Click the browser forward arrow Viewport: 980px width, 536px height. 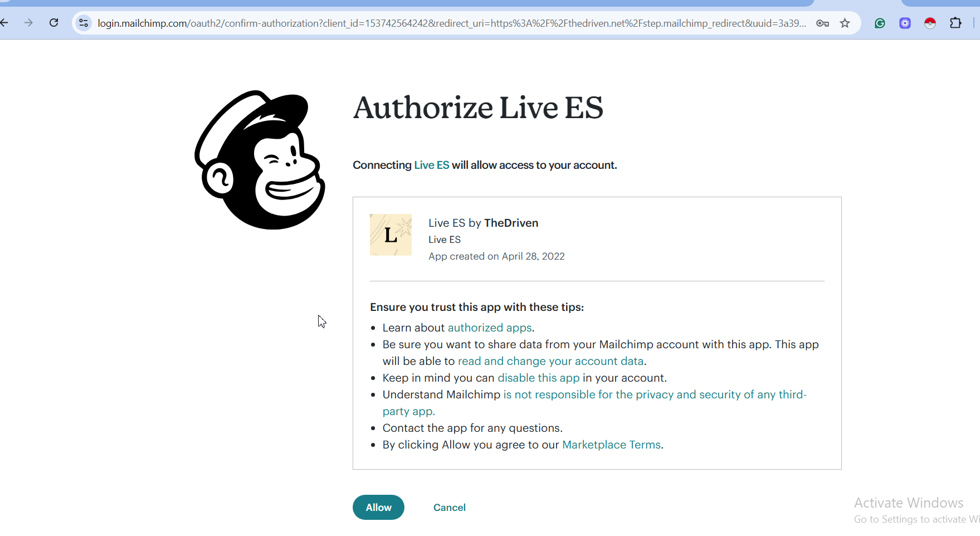[28, 23]
